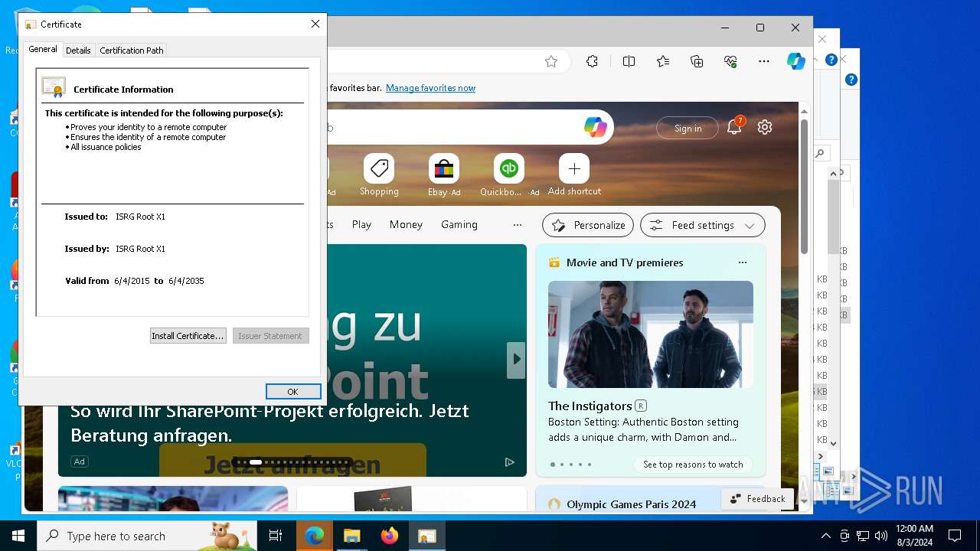
Task: Open Windows Start menu
Action: tap(18, 536)
